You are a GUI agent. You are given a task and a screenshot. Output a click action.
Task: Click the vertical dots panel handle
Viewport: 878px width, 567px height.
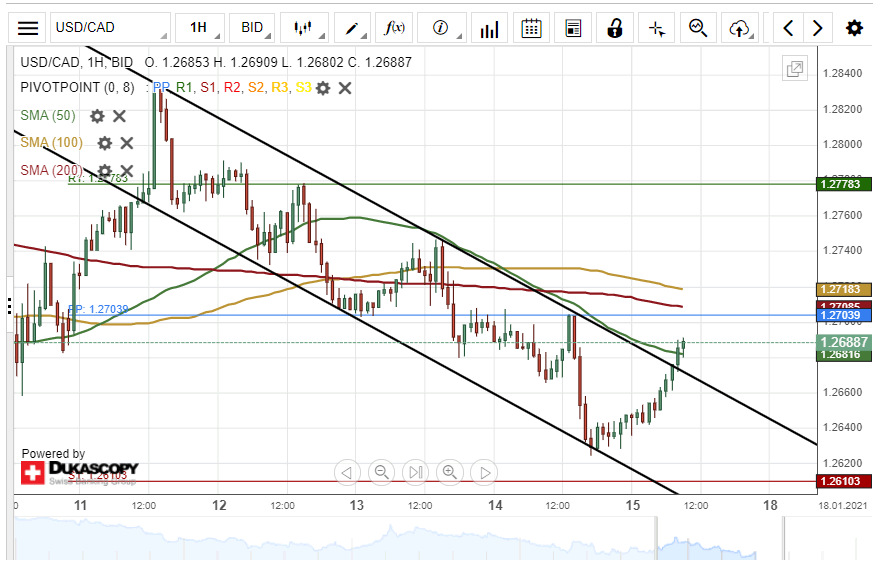tap(10, 306)
